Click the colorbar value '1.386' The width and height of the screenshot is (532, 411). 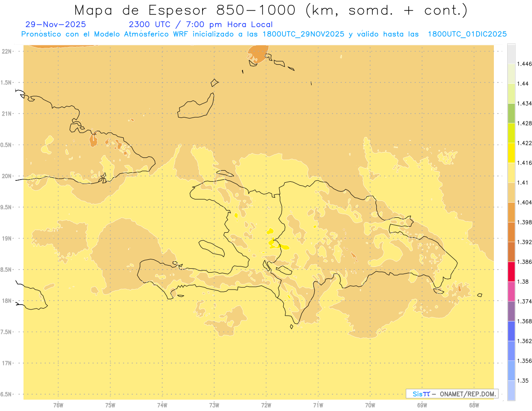[x=524, y=262]
